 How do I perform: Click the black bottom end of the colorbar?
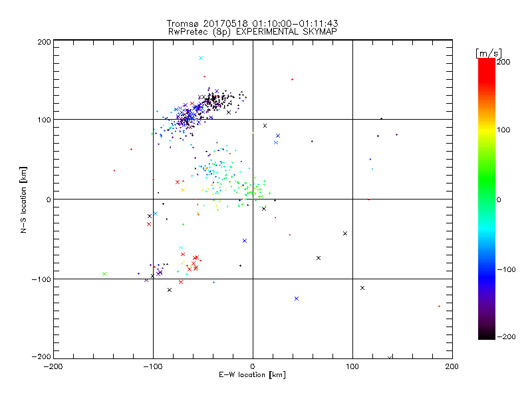tap(487, 334)
